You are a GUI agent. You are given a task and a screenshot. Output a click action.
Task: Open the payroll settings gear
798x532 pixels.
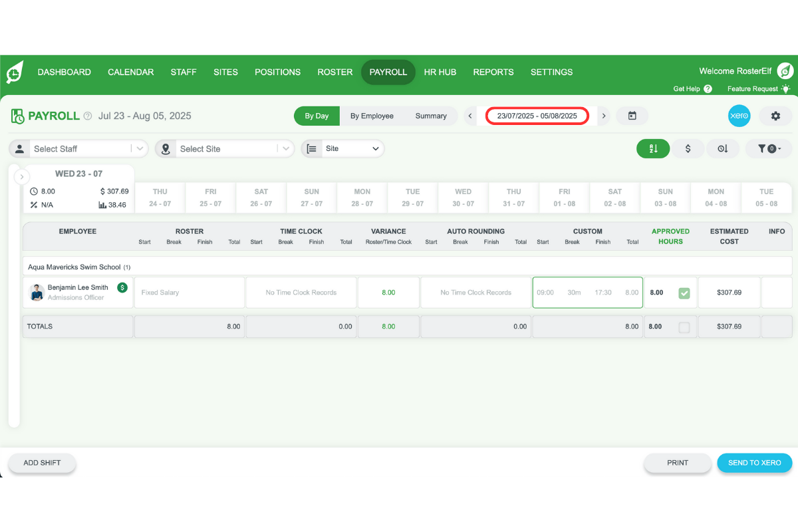coord(775,116)
